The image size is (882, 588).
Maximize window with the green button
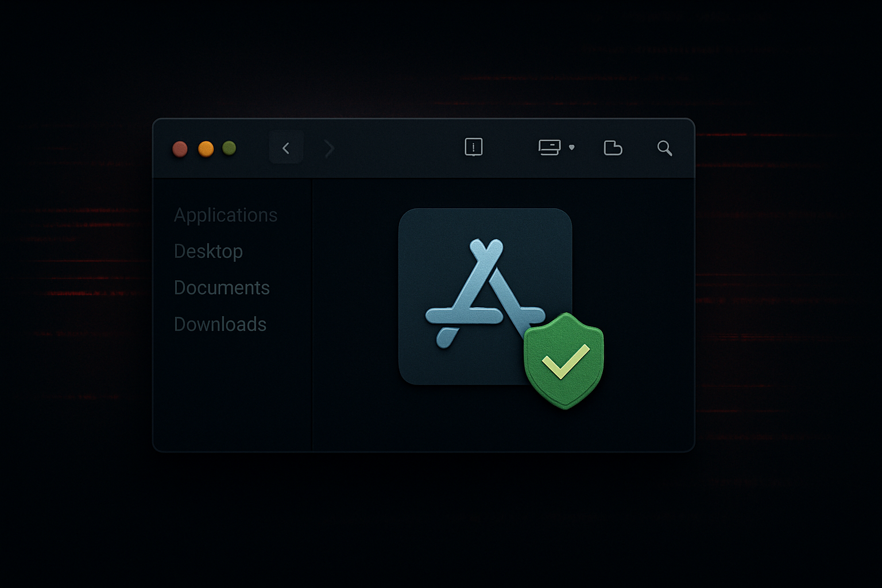(230, 149)
